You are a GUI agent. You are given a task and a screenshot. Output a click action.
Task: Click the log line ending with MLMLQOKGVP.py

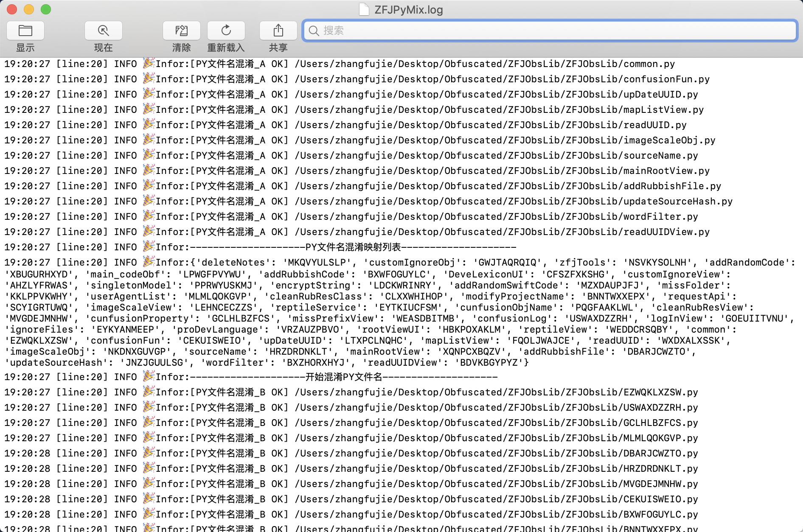pos(351,438)
